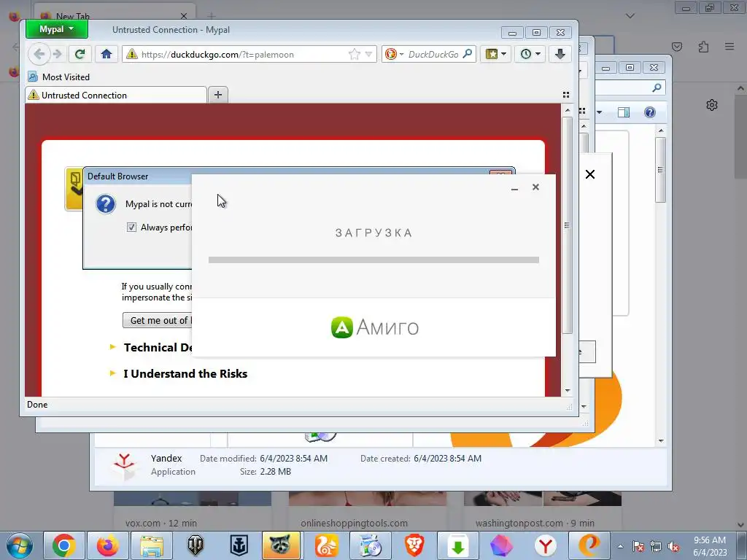Click the Firefox settings gear icon

[x=712, y=105]
